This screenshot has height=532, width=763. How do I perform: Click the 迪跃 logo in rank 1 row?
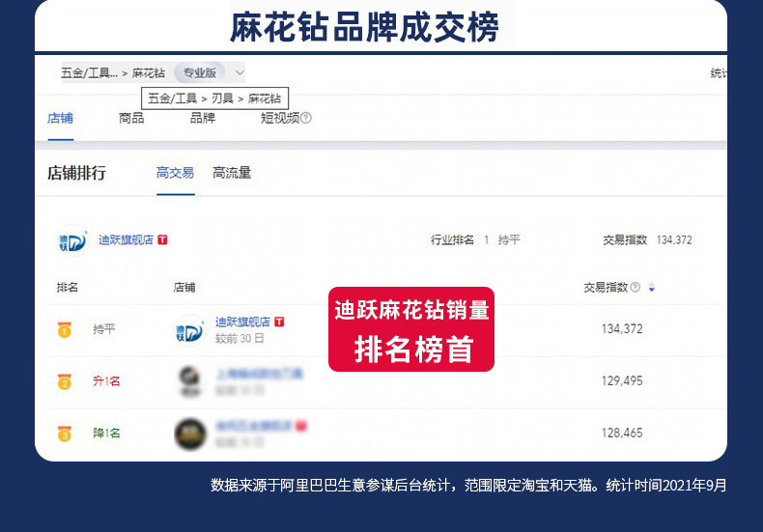(x=189, y=330)
